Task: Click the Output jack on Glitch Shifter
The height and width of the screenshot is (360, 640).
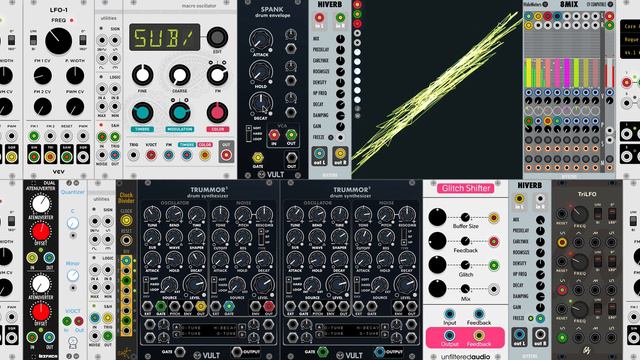Action: click(x=449, y=335)
